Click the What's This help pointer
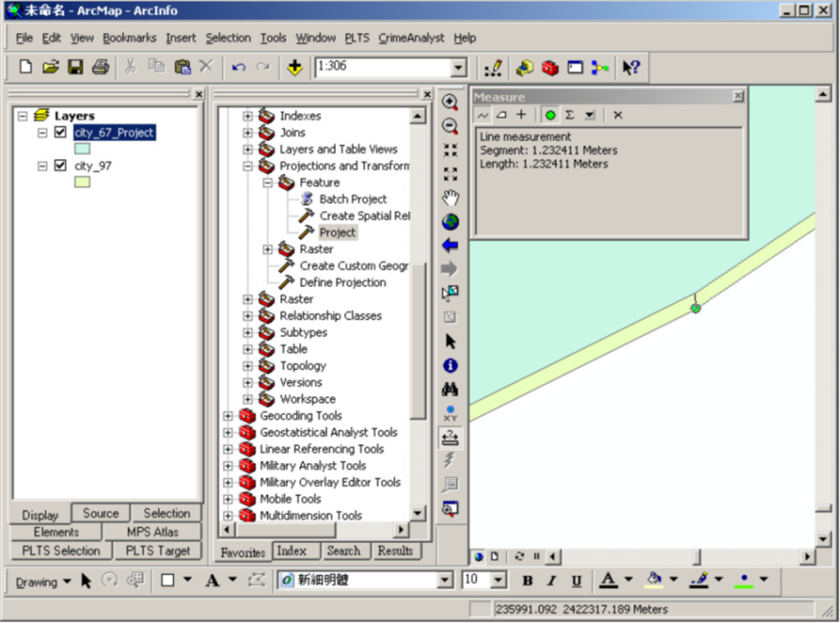Image resolution: width=840 pixels, height=623 pixels. tap(631, 67)
